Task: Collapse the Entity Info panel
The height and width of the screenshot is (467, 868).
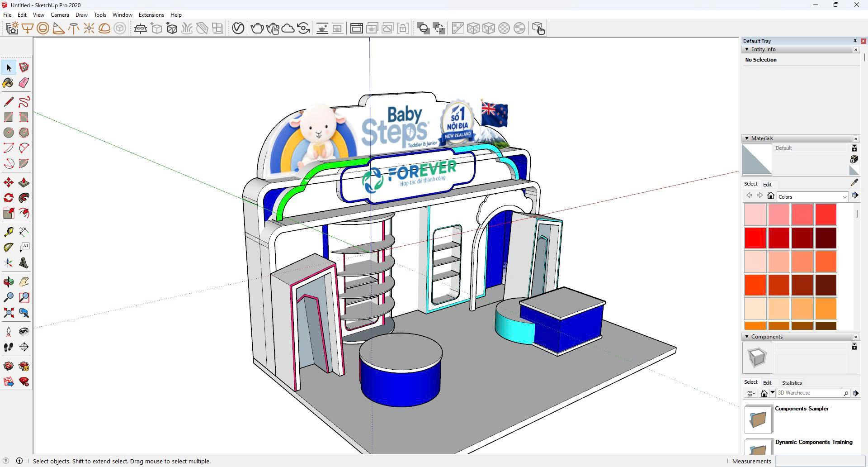Action: coord(747,49)
